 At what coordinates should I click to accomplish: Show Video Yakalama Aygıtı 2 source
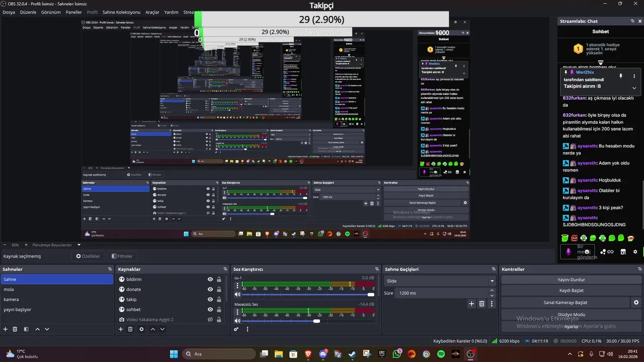(210, 320)
